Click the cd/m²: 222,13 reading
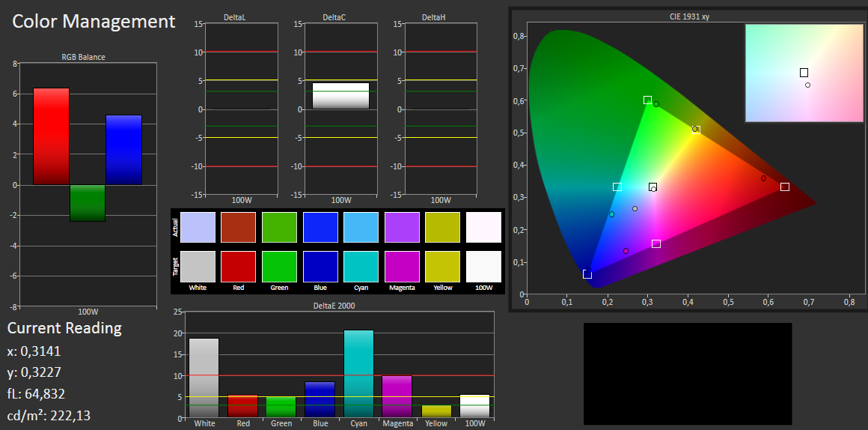This screenshot has height=430, width=868. point(48,416)
